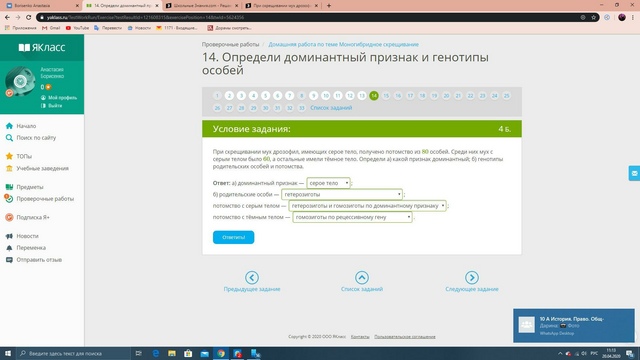The width and height of the screenshot is (640, 360).
Task: Open Проверочные работы in sidebar
Action: [x=45, y=199]
